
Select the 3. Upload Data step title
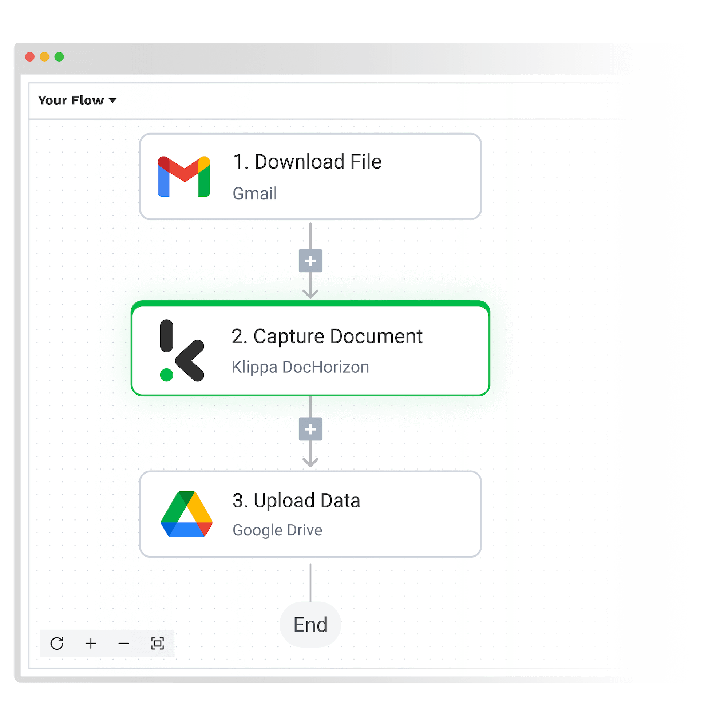pos(296,500)
